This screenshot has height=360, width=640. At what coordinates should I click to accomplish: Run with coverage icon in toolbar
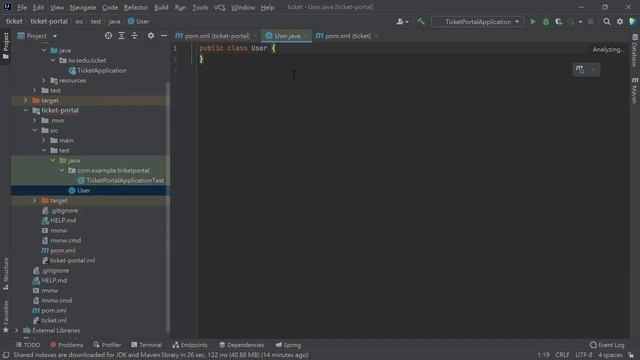[558, 22]
